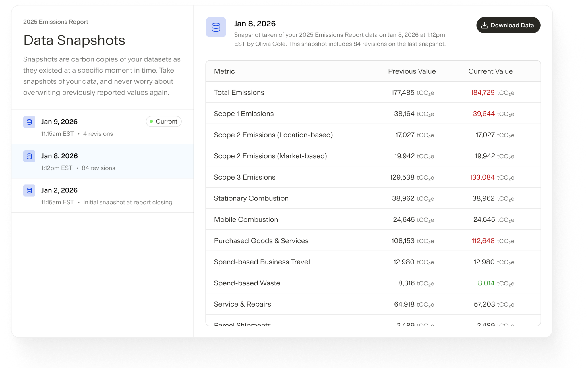Click download arrow icon in Download Data button
This screenshot has width=588, height=368.
[484, 25]
